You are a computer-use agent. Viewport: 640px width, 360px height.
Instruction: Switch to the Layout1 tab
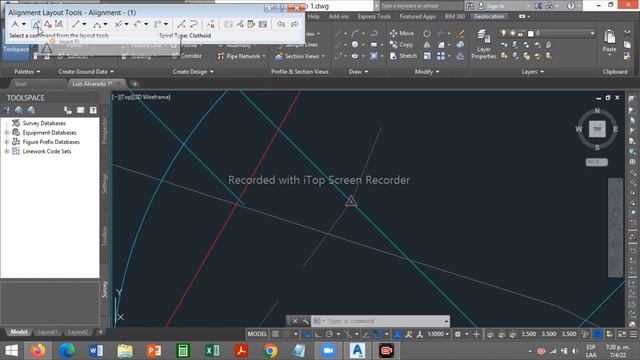pos(47,332)
